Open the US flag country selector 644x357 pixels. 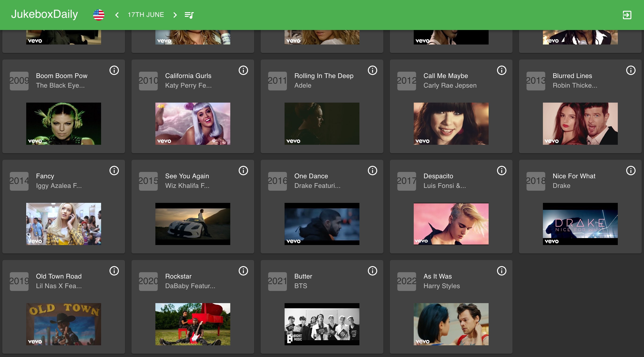(x=99, y=15)
